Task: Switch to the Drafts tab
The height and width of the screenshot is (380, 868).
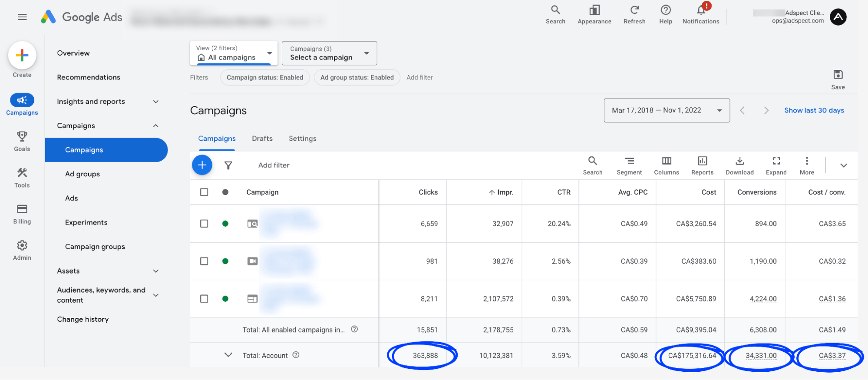Action: pyautogui.click(x=262, y=139)
